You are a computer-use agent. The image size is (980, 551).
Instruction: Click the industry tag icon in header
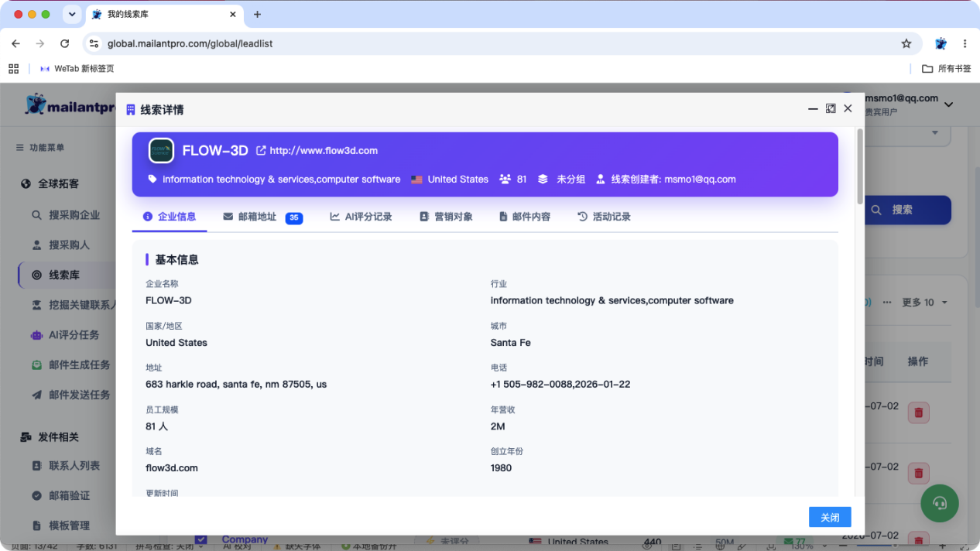coord(152,179)
